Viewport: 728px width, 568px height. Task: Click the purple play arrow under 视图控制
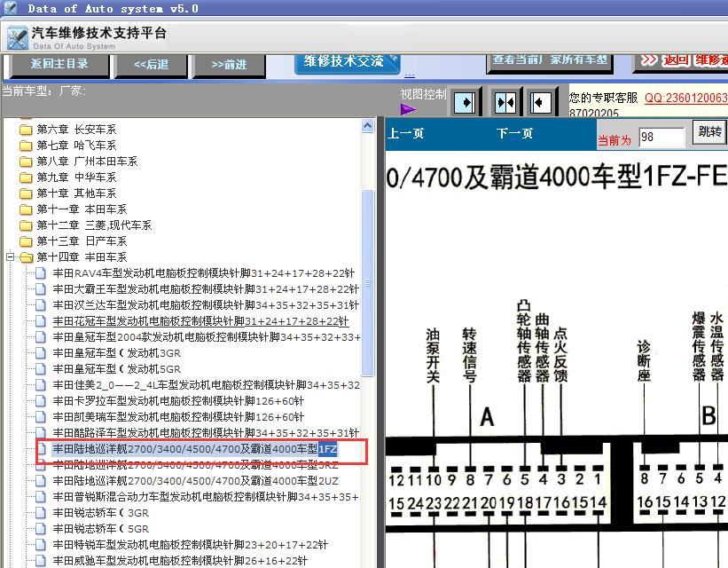pos(408,109)
